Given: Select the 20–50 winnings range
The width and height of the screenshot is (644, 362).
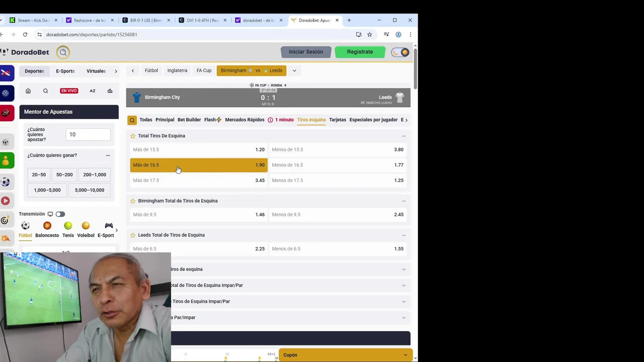Looking at the screenshot, I should [x=39, y=174].
